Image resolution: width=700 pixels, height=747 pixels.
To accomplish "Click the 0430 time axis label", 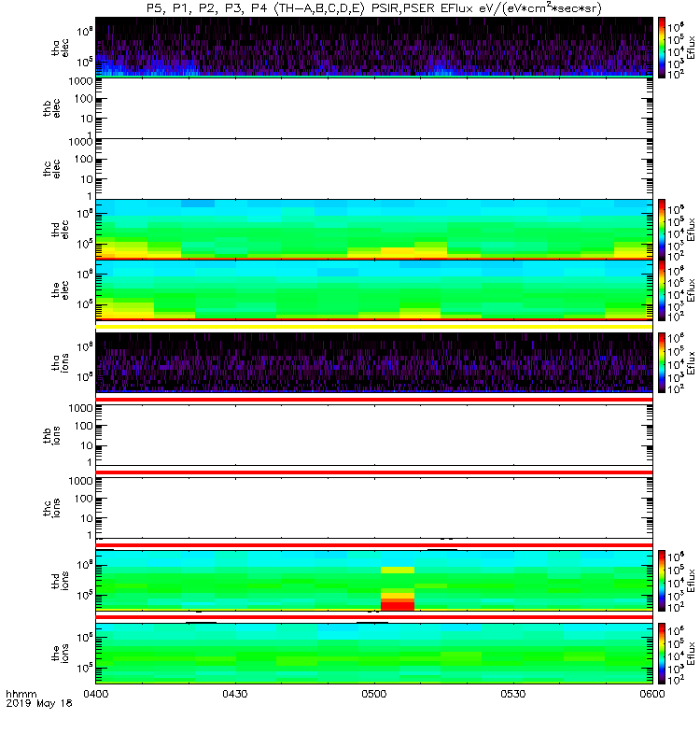I will point(235,694).
